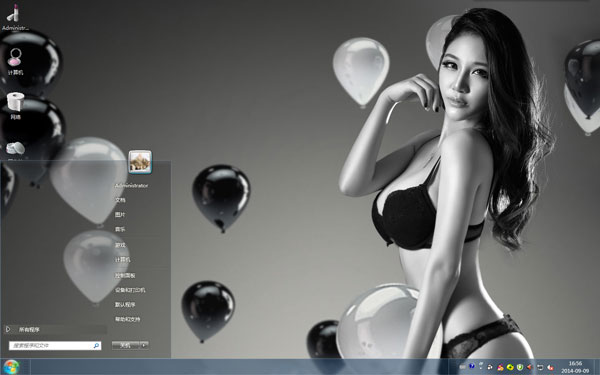Open 默认程序 from the Start menu

(125, 305)
